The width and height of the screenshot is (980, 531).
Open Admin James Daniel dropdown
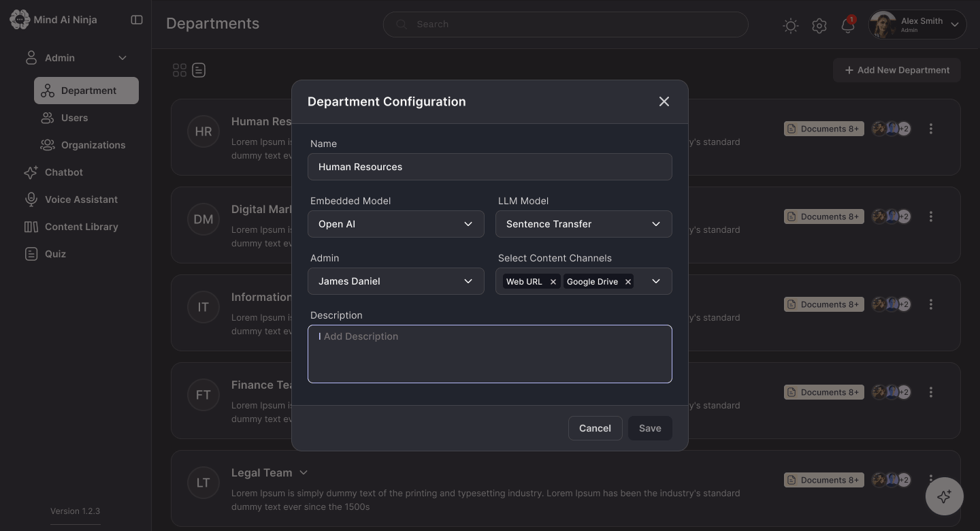click(396, 281)
